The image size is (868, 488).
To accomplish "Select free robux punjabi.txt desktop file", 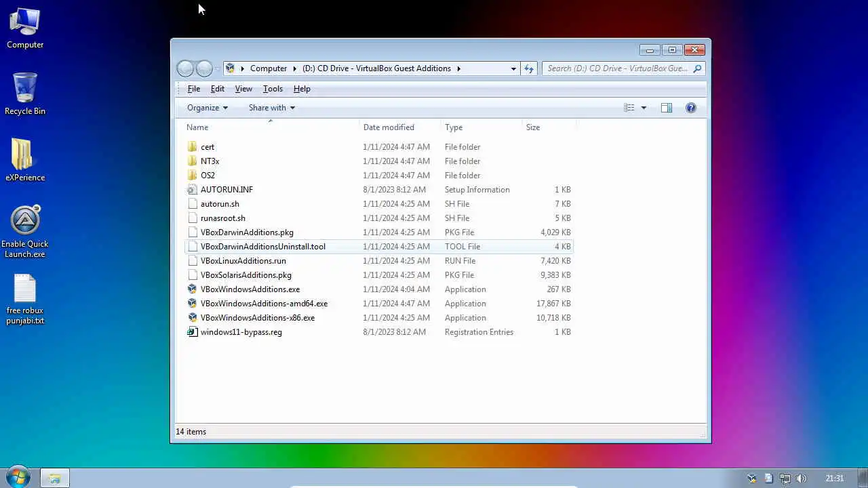I will (x=25, y=300).
